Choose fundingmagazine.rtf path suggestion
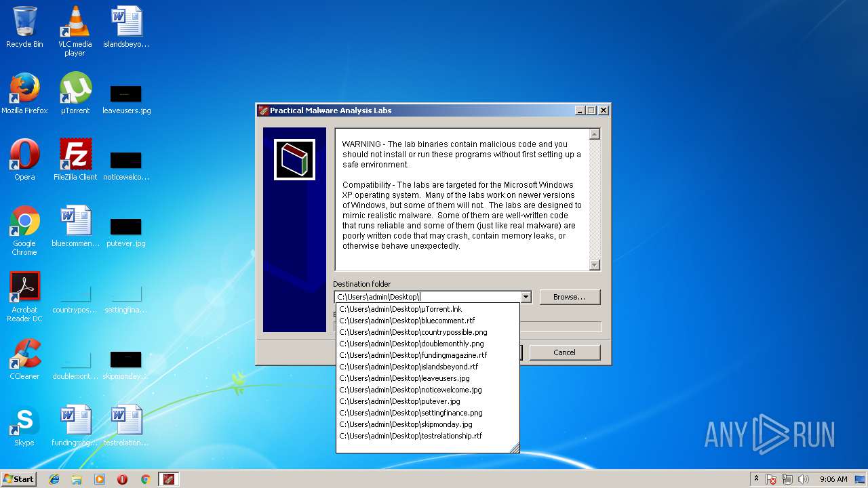This screenshot has width=868, height=488. [427, 355]
